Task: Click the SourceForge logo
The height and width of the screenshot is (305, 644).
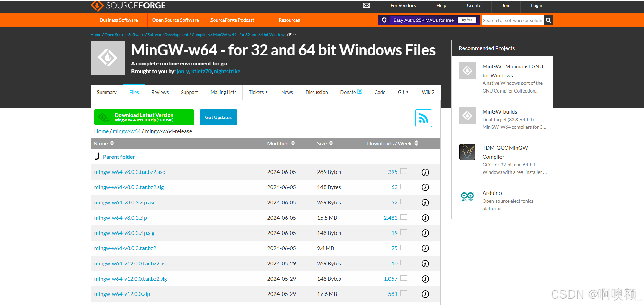Action: (128, 5)
